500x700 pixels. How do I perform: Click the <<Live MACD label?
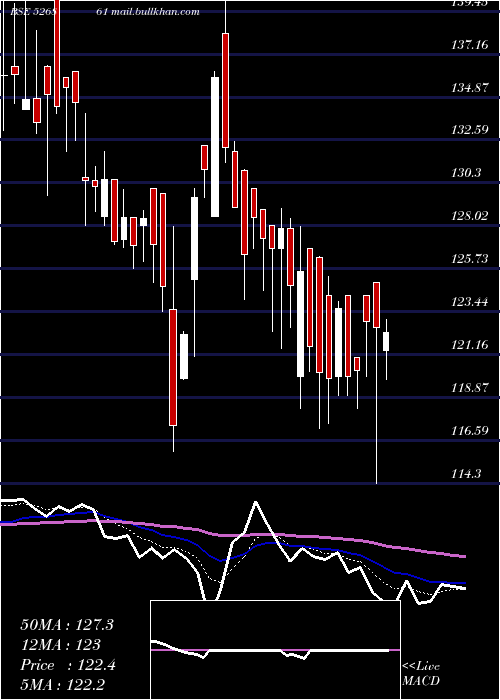tap(421, 674)
